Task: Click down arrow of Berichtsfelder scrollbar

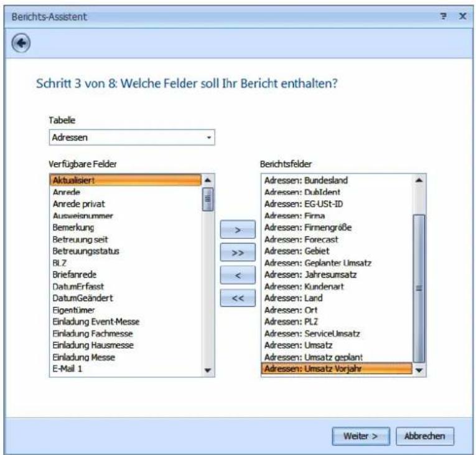Action: [419, 370]
